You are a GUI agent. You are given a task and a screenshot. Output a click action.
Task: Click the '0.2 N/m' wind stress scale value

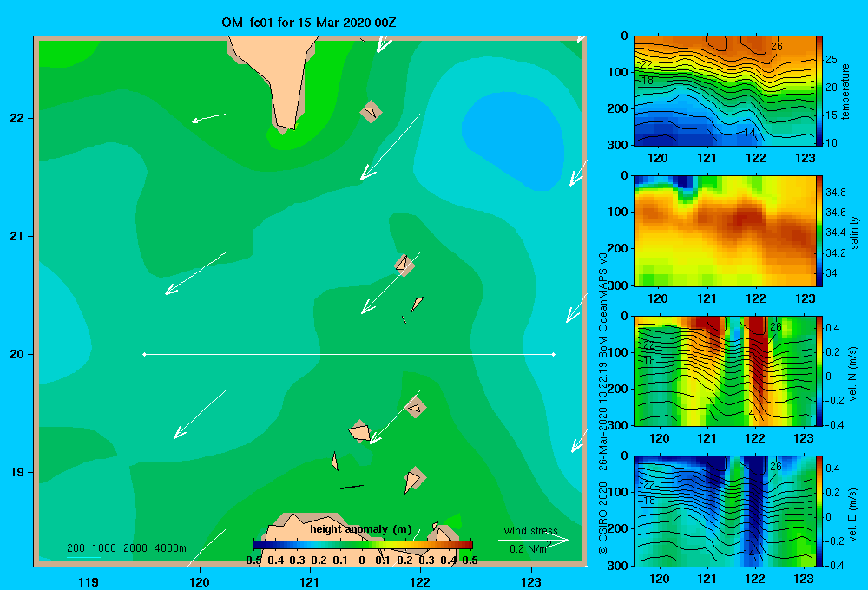pos(529,549)
